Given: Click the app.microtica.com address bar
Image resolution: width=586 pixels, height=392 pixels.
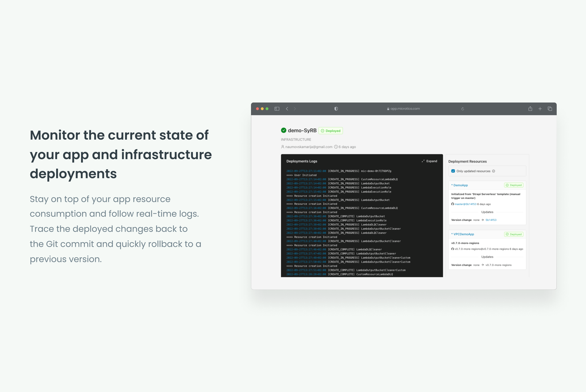Looking at the screenshot, I should [x=403, y=109].
